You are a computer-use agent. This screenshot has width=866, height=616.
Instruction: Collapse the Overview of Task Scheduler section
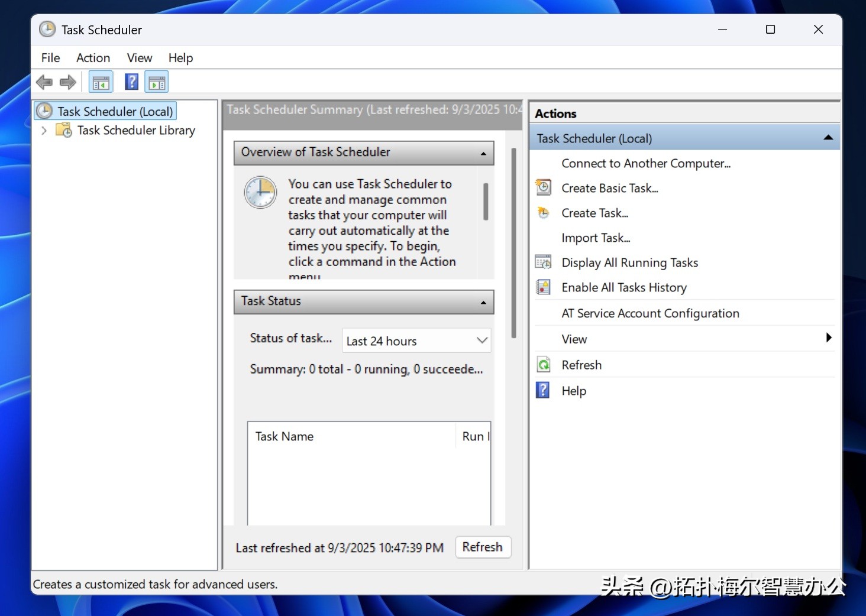(483, 153)
